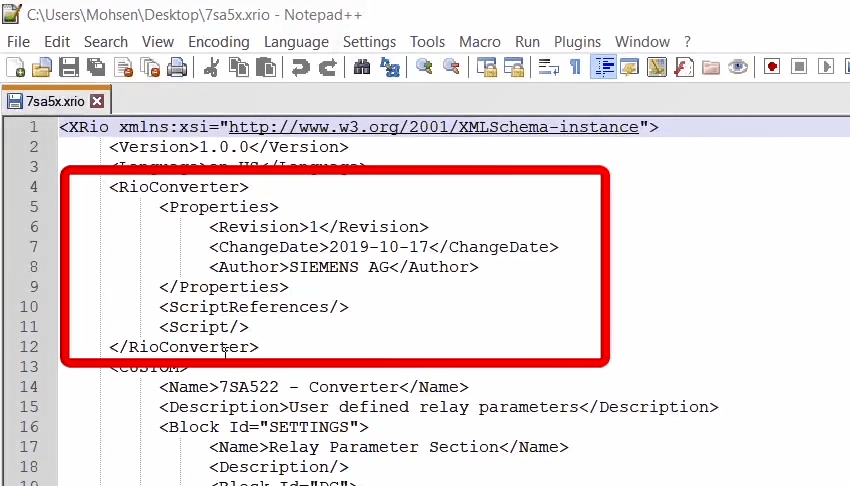The height and width of the screenshot is (486, 850).
Task: Toggle Show All Characters pilcrow icon
Action: click(x=575, y=67)
